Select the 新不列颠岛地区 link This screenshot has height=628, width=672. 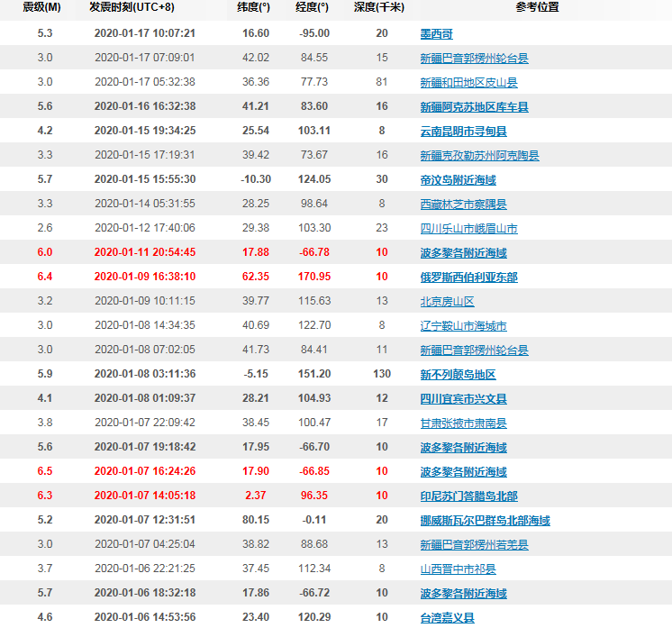458,374
